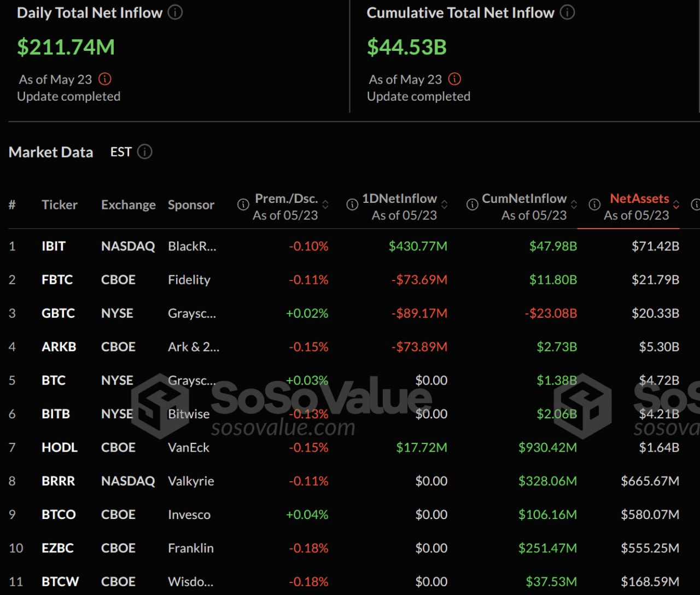Click ARKB's -$73.89M 1D net inflow
Viewport: 700px width, 595px height.
pos(419,347)
